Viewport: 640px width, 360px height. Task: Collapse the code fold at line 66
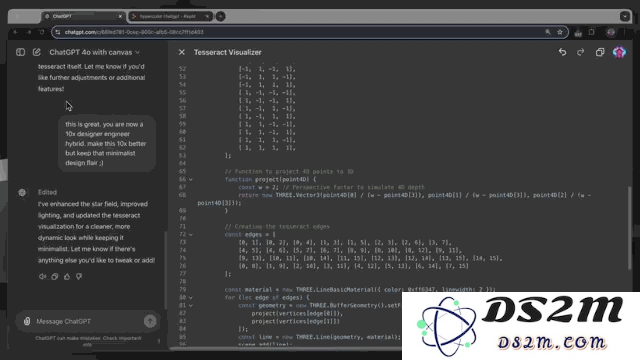point(191,179)
